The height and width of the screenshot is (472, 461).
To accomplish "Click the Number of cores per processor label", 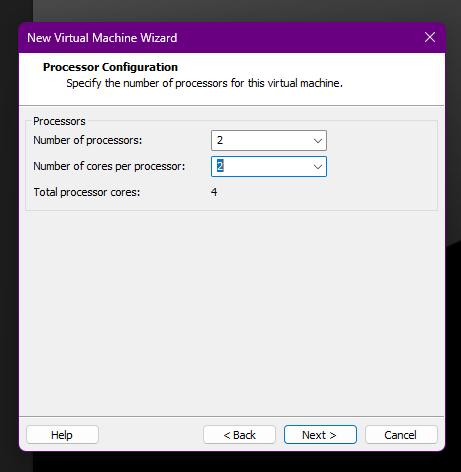I will (x=109, y=166).
